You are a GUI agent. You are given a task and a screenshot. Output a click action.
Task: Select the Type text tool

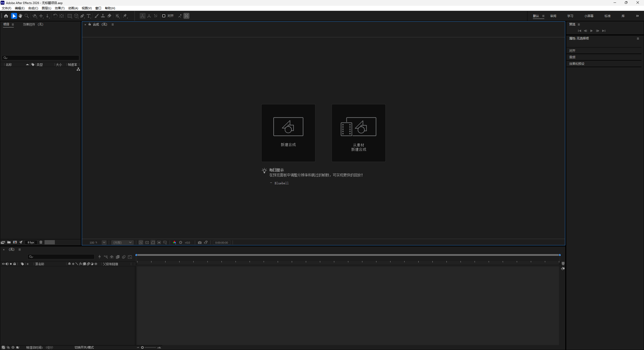[x=89, y=16]
